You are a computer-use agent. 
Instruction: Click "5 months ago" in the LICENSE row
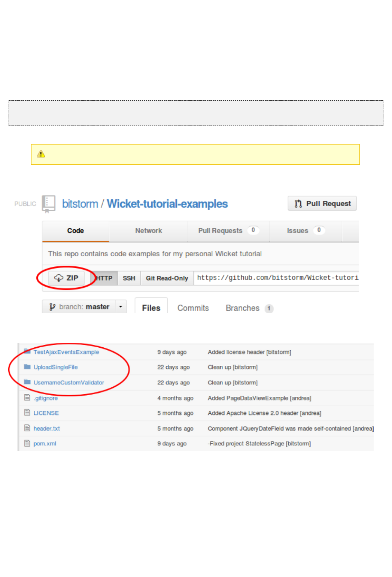click(x=175, y=413)
